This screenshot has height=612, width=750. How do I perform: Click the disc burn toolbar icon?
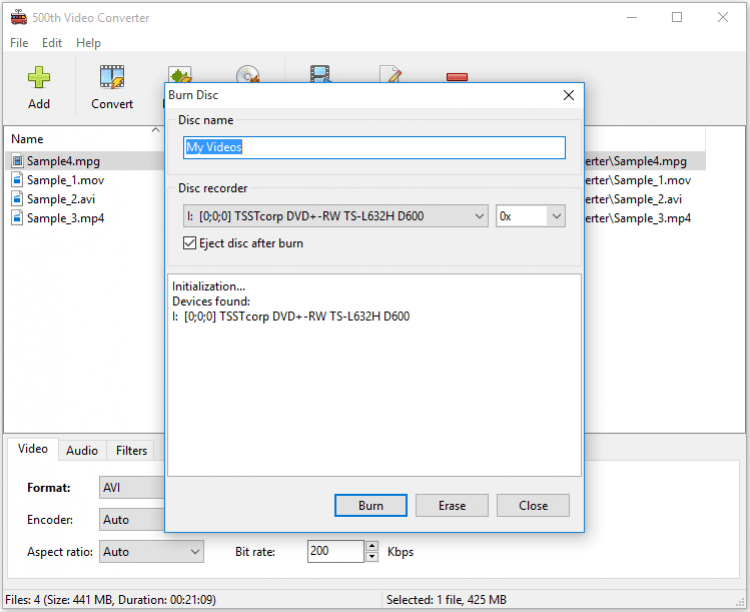pyautogui.click(x=248, y=74)
